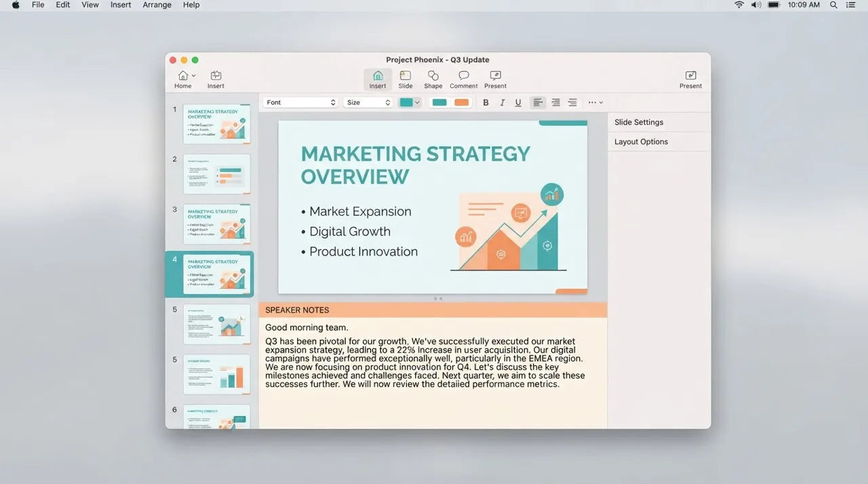Select slide 3 thumbnail
The image size is (868, 484).
point(216,224)
